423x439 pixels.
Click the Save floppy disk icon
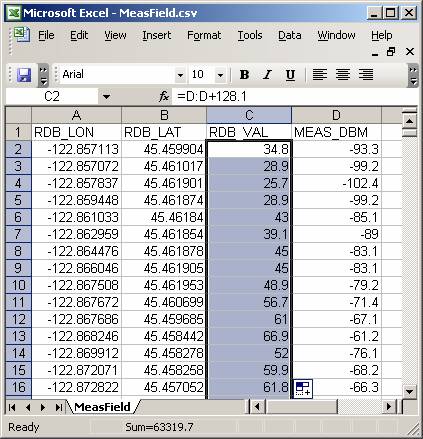tap(24, 75)
